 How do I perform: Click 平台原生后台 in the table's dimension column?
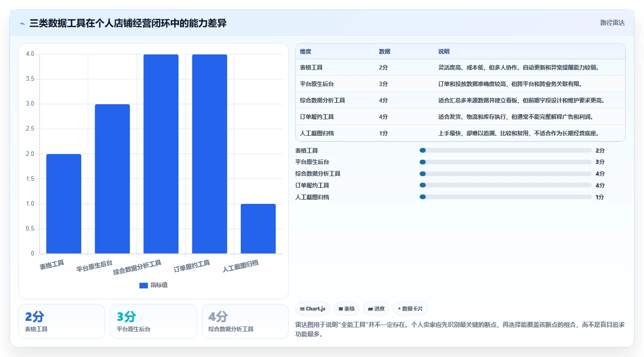click(x=317, y=84)
